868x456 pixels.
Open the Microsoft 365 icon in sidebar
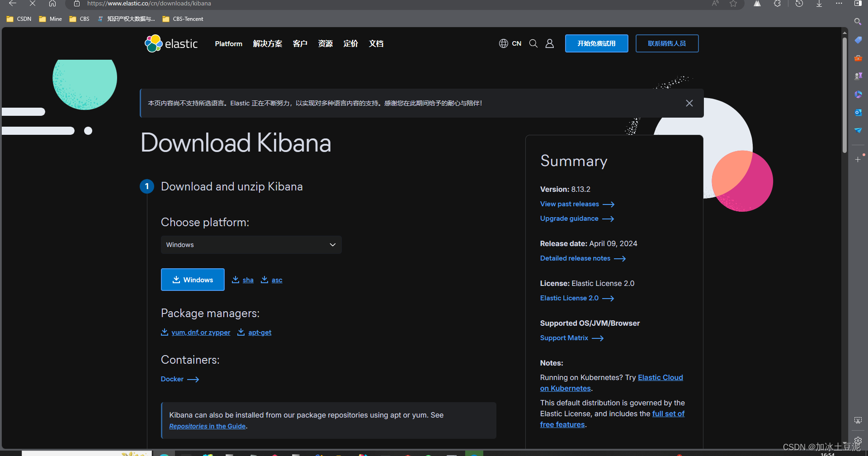[x=858, y=94]
